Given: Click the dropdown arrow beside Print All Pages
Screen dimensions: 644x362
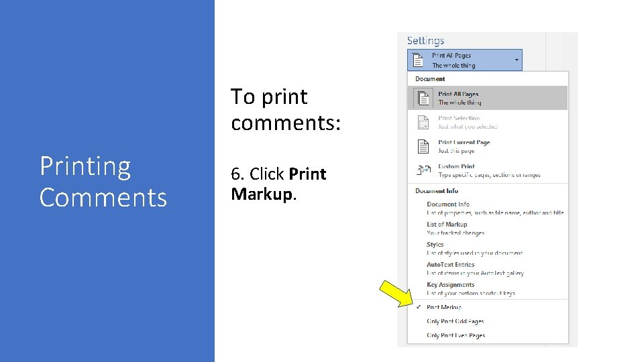Looking at the screenshot, I should coord(517,60).
